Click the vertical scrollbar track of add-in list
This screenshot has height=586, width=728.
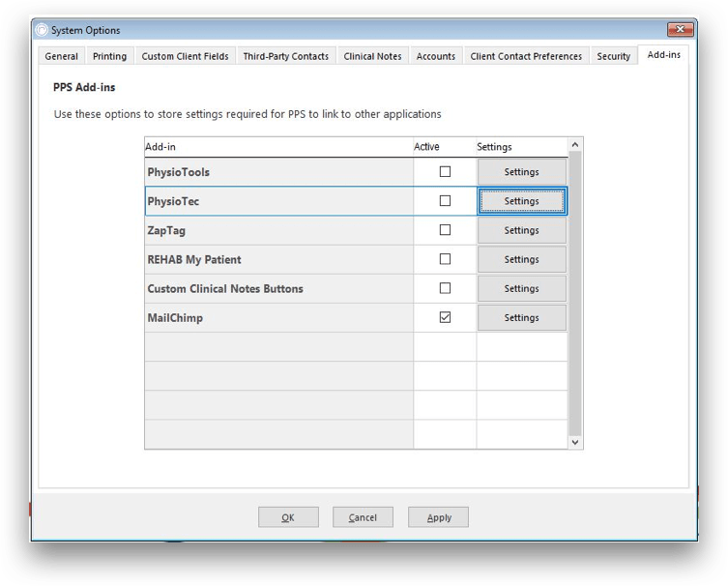575,293
